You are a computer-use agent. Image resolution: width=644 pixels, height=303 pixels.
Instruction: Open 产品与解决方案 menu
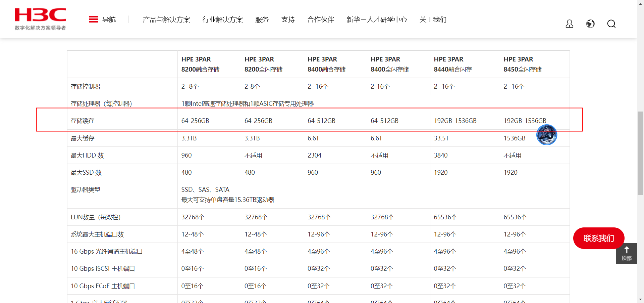click(x=166, y=19)
